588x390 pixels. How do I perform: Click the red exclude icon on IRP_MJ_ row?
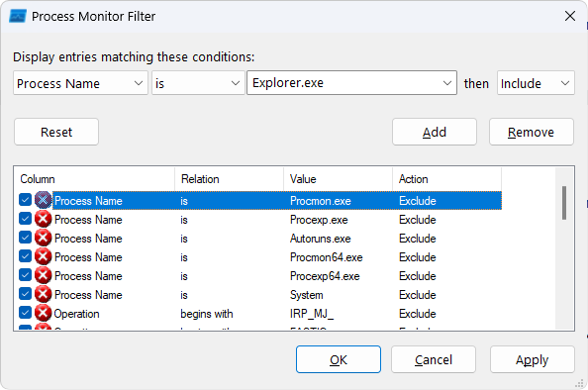click(44, 313)
